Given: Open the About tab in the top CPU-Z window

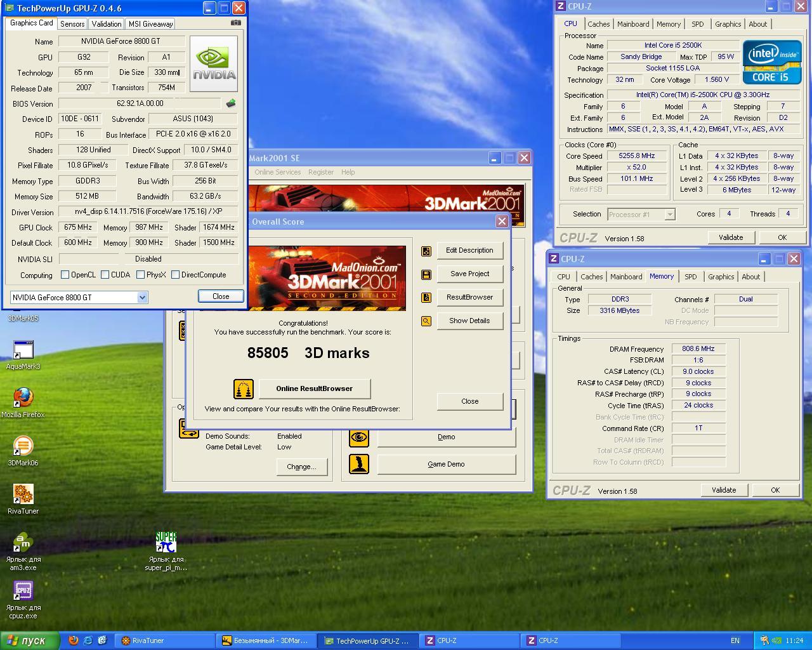Looking at the screenshot, I should point(757,24).
